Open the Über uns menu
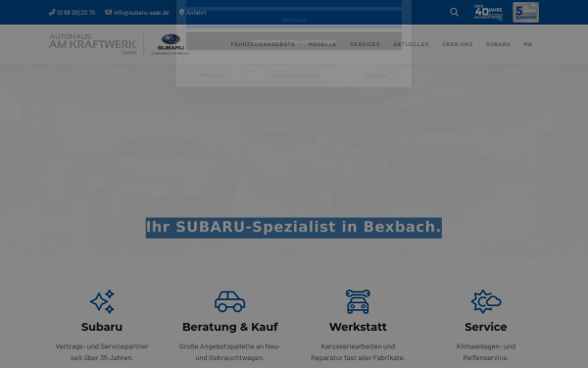 tap(457, 44)
